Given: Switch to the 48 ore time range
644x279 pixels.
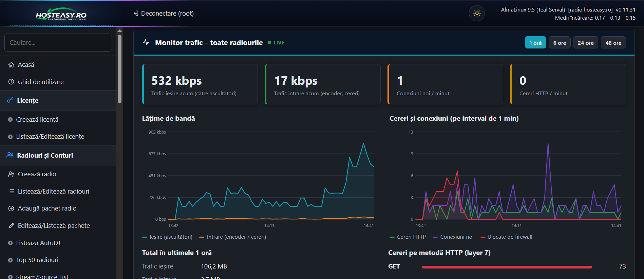Looking at the screenshot, I should pyautogui.click(x=613, y=43).
